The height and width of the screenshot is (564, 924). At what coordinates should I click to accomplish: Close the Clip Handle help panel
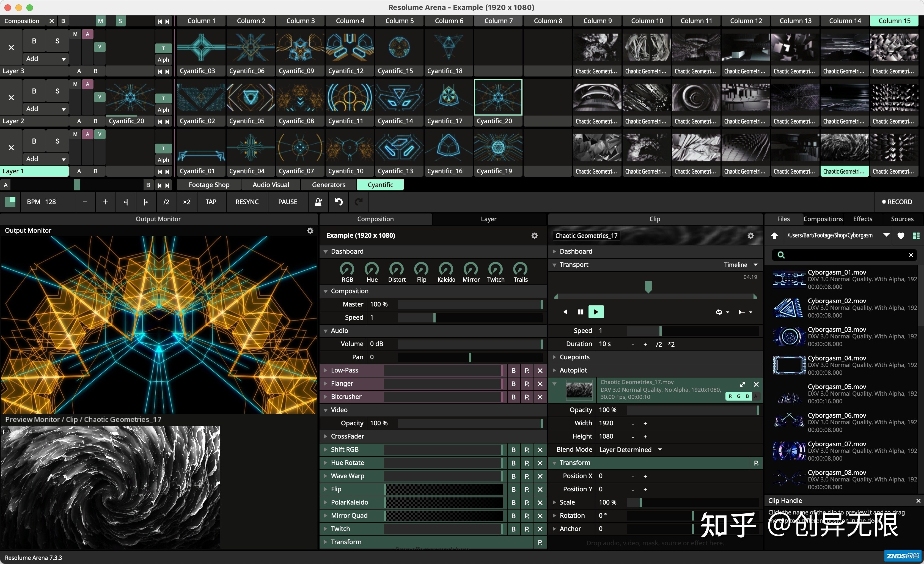[x=918, y=501]
